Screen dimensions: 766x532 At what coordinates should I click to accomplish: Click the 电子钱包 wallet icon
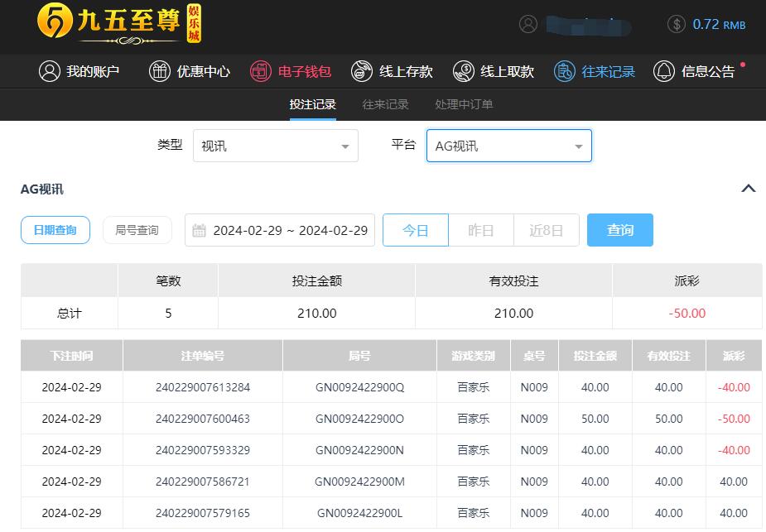coord(261,71)
